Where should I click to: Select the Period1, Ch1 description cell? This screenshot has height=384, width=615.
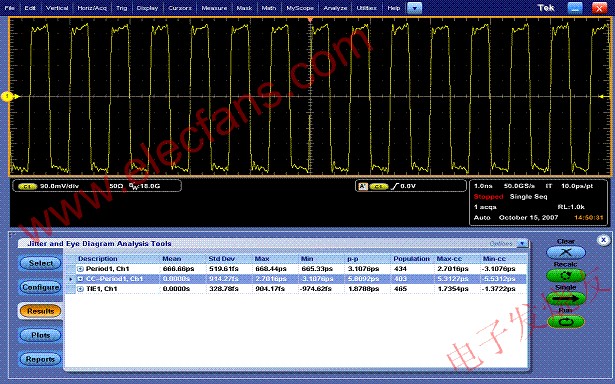(107, 269)
